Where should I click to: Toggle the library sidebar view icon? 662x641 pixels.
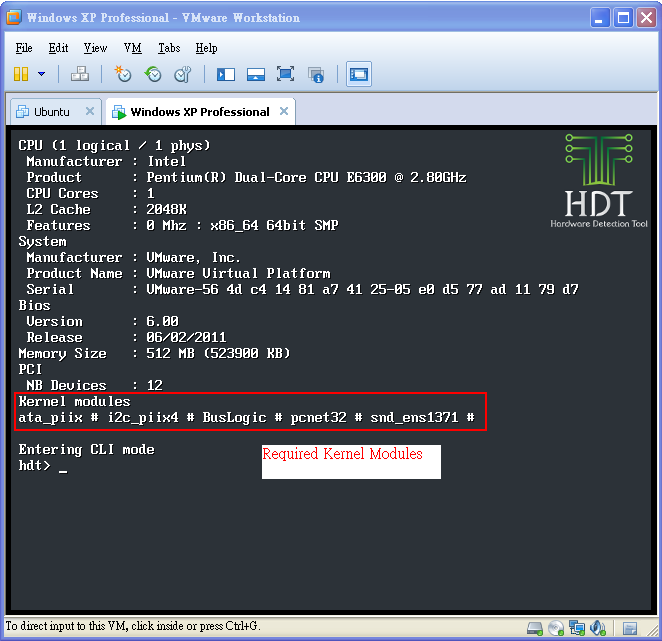pyautogui.click(x=226, y=75)
